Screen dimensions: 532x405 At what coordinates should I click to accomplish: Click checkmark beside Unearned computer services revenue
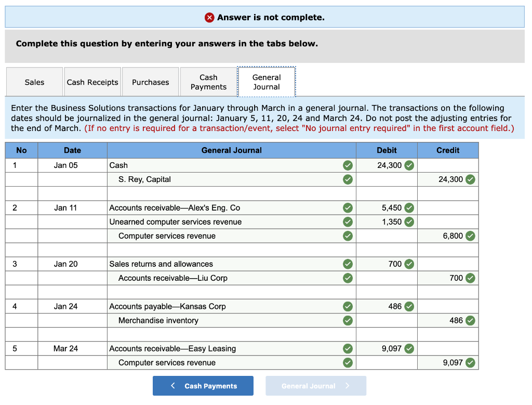click(348, 221)
